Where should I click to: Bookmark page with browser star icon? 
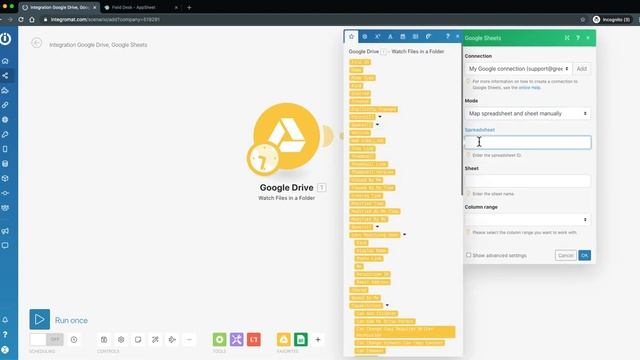583,19
